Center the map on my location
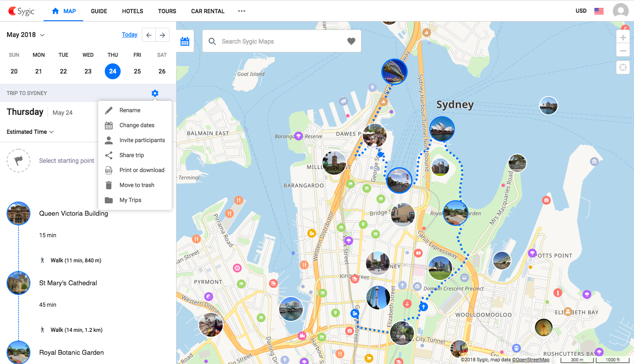 623,67
